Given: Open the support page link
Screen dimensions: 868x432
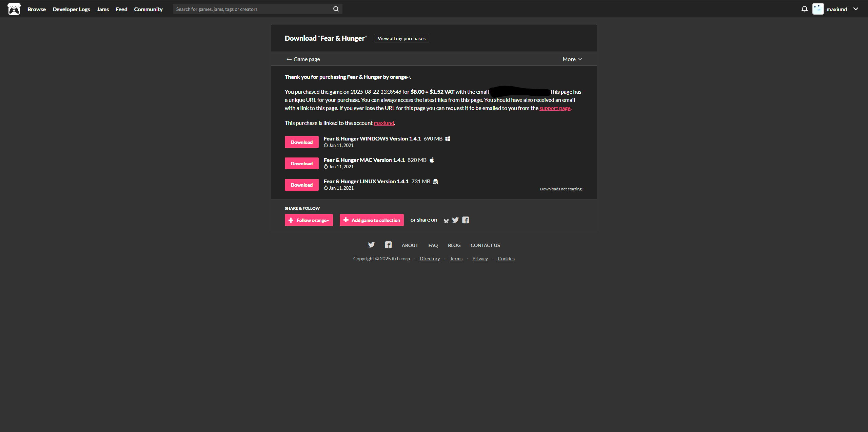Looking at the screenshot, I should coord(555,108).
